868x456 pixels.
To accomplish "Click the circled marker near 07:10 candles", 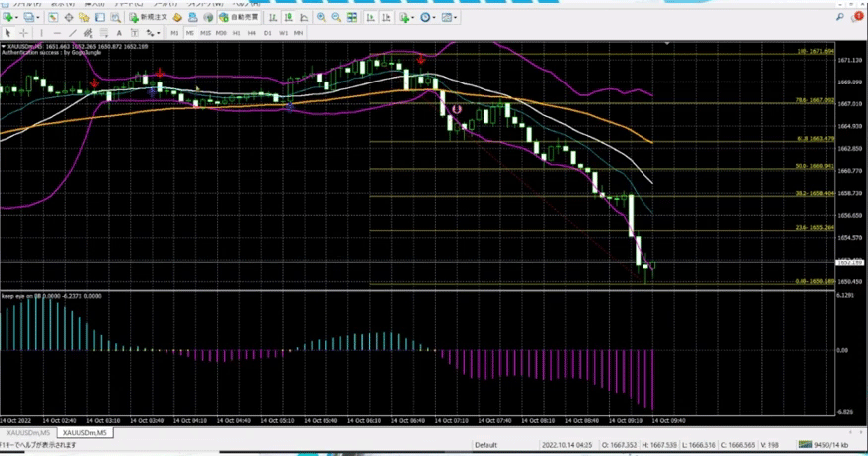I will (457, 110).
